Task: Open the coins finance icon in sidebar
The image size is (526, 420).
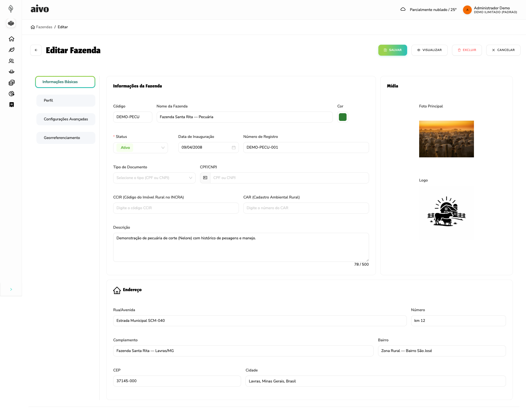Action: 12,83
